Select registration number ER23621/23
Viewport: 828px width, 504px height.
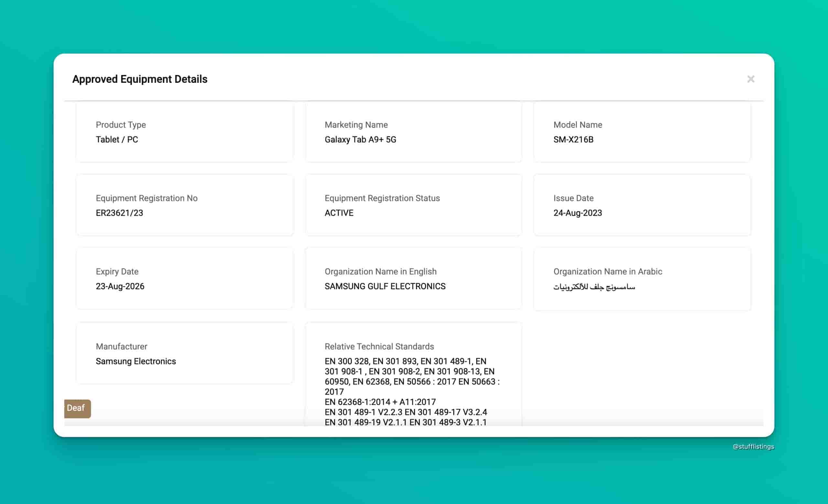tap(119, 213)
